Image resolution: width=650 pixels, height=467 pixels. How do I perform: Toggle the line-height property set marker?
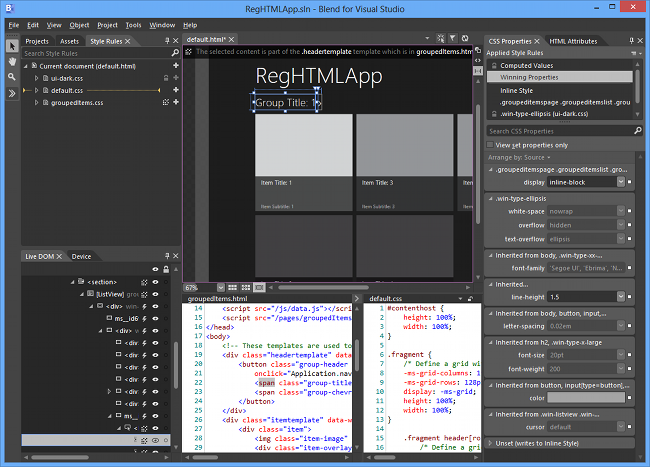click(629, 297)
